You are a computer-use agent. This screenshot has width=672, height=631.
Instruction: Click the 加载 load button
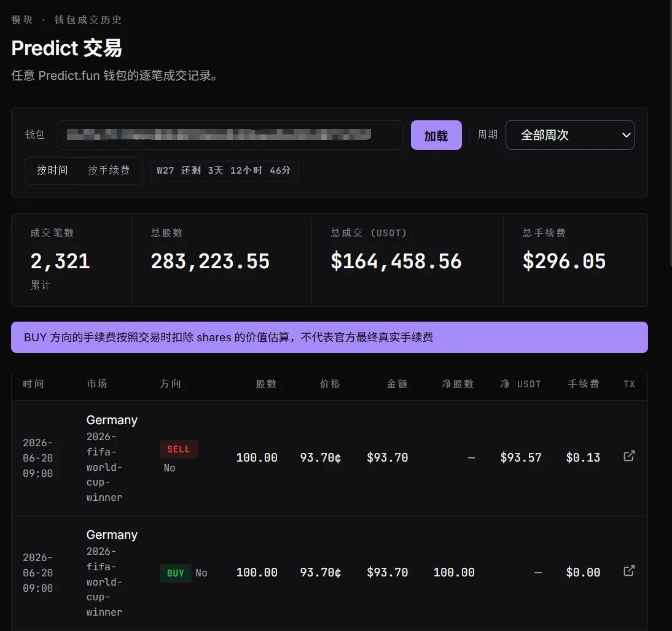pyautogui.click(x=436, y=136)
